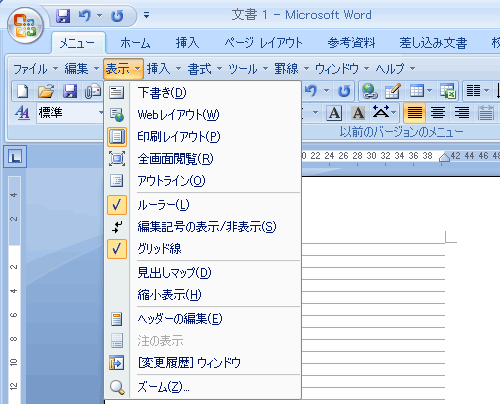
Task: Click the send mail attachment icon
Action: tap(92, 91)
